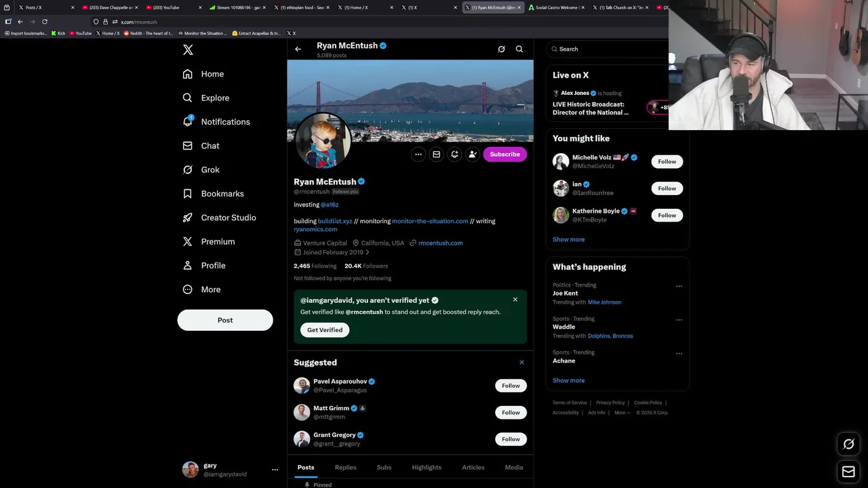Follow Michelle Volz
The height and width of the screenshot is (488, 868).
(x=667, y=161)
